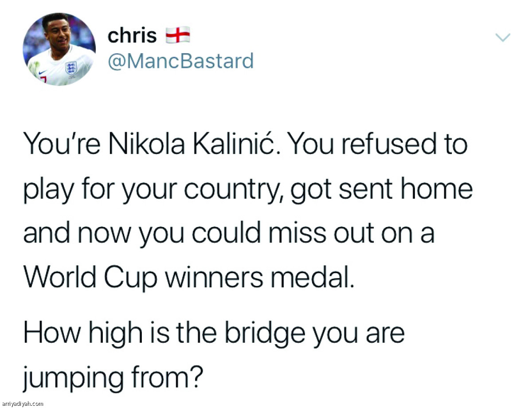Click the England flag emoji beside chris

tap(178, 35)
